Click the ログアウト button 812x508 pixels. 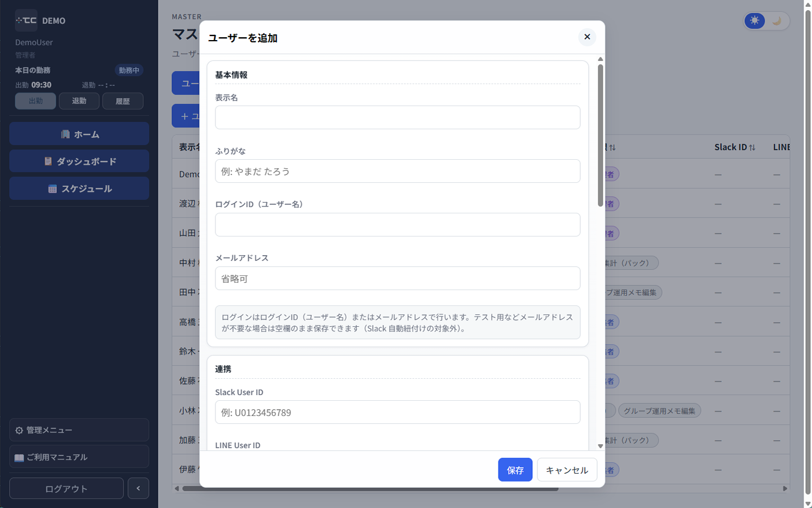coord(67,488)
